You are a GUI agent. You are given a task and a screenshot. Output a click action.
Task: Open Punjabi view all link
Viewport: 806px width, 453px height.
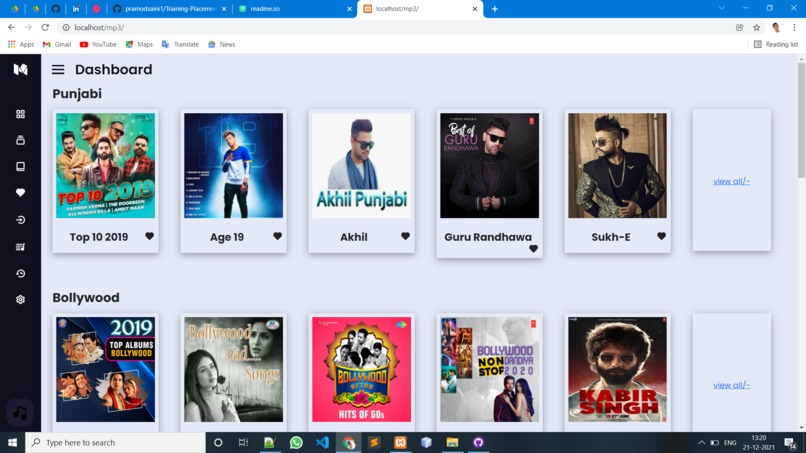[731, 181]
